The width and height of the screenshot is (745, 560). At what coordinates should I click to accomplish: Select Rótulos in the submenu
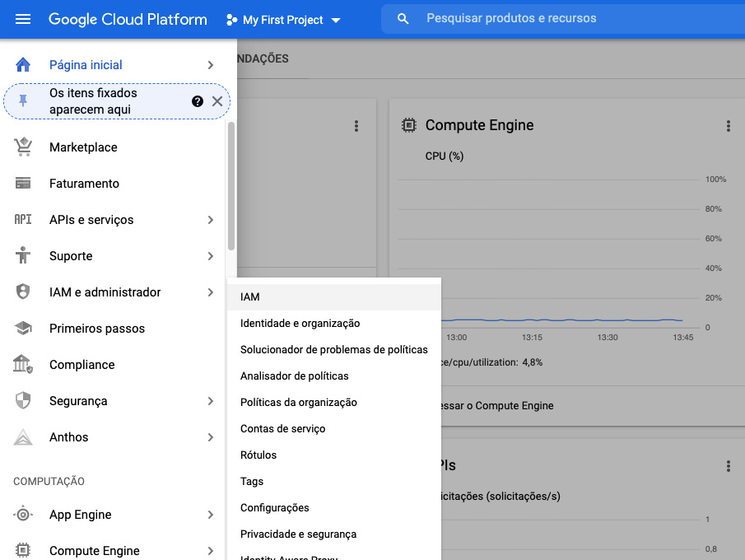(x=334, y=455)
